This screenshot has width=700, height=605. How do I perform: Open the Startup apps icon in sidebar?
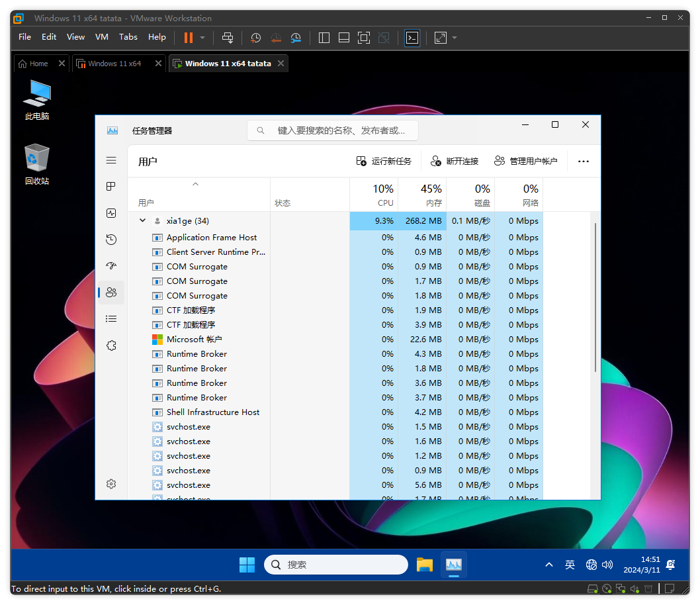point(111,266)
